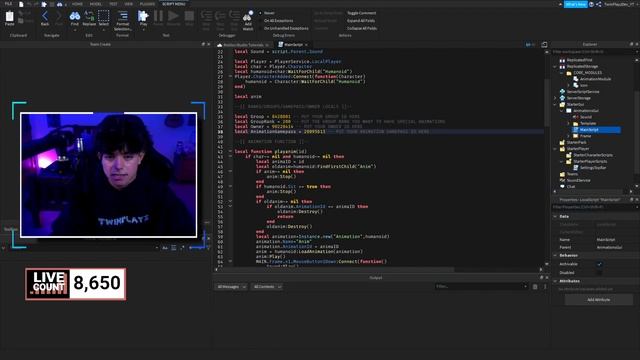Select On All Exceptions option
This screenshot has height=360, width=640.
point(260,20)
